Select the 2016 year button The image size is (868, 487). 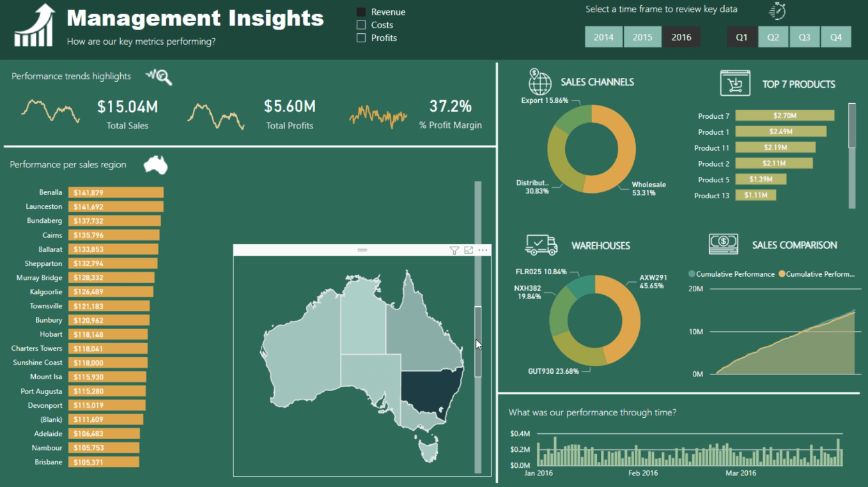click(681, 37)
